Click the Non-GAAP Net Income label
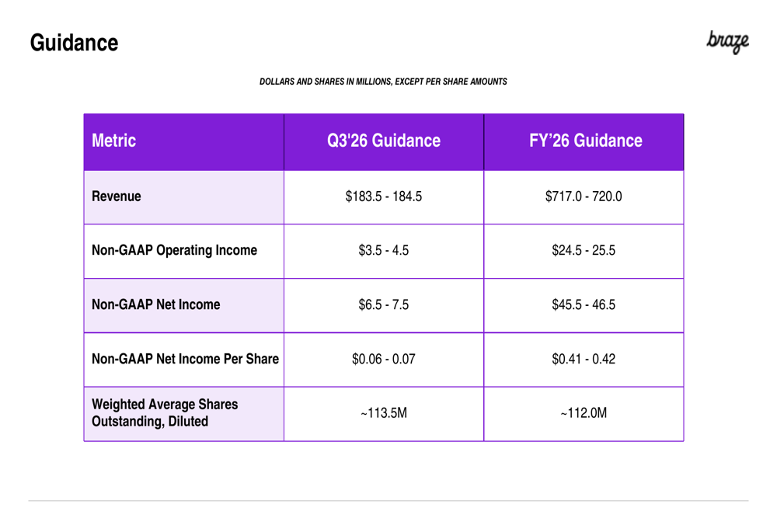Viewport: 777px width, 532px height. pyautogui.click(x=155, y=304)
